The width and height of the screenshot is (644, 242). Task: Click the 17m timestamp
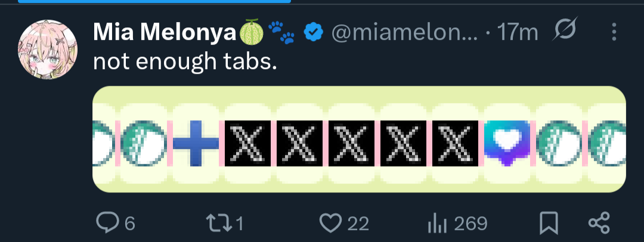[517, 33]
